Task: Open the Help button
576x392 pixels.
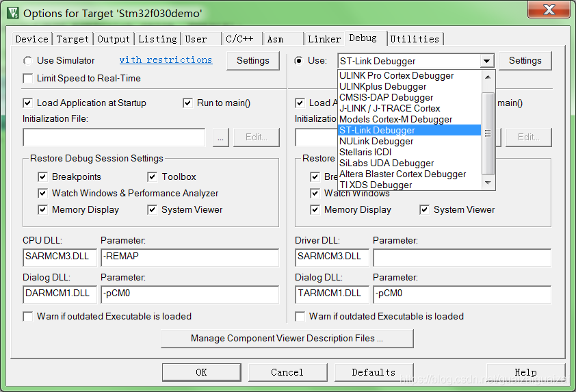Action: [525, 372]
